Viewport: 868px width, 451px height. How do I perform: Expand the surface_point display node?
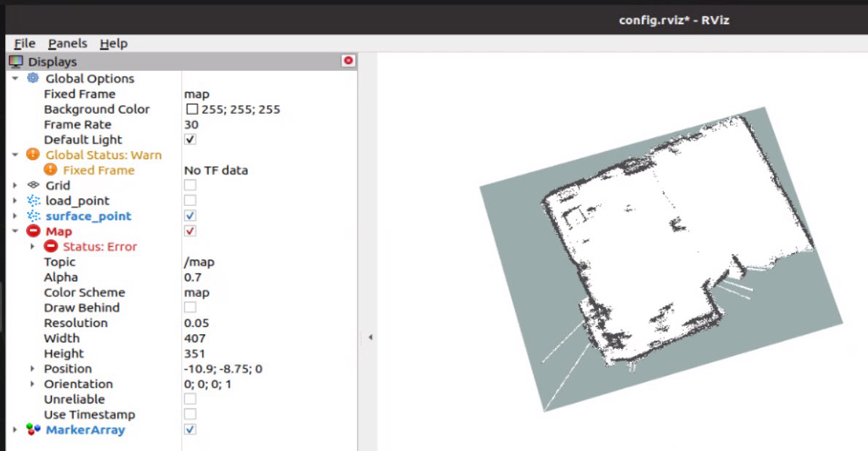coord(15,215)
